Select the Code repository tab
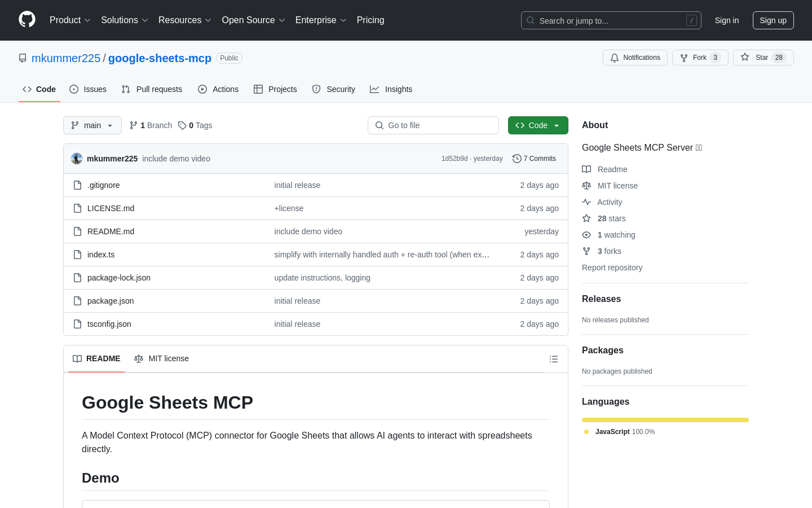This screenshot has width=812, height=508. click(39, 89)
